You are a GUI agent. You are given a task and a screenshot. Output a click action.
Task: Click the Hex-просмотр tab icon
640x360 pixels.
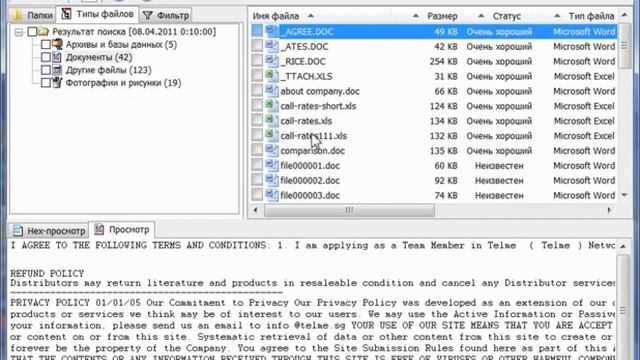click(18, 231)
